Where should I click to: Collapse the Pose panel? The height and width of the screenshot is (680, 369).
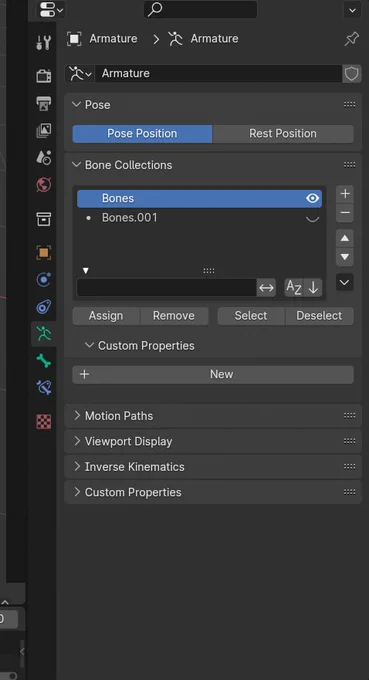(77, 105)
